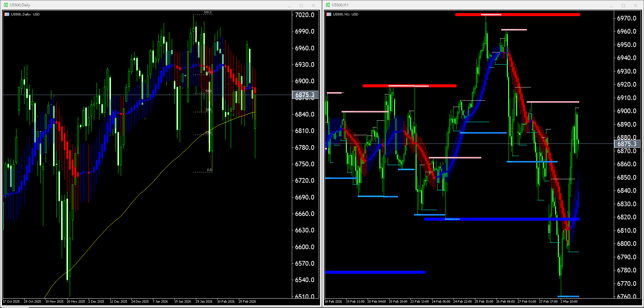The height and width of the screenshot is (308, 644).
Task: Click 6720.0 on the Daily price axis
Action: [x=305, y=180]
